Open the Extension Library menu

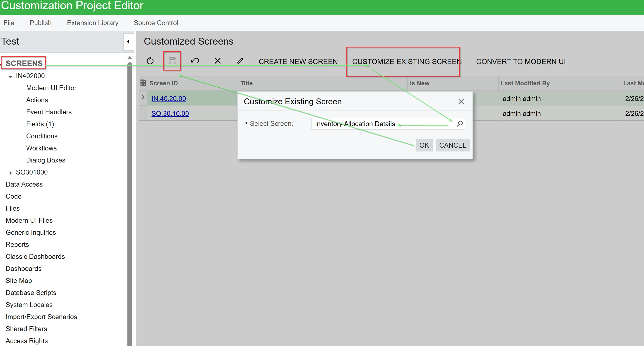click(93, 23)
